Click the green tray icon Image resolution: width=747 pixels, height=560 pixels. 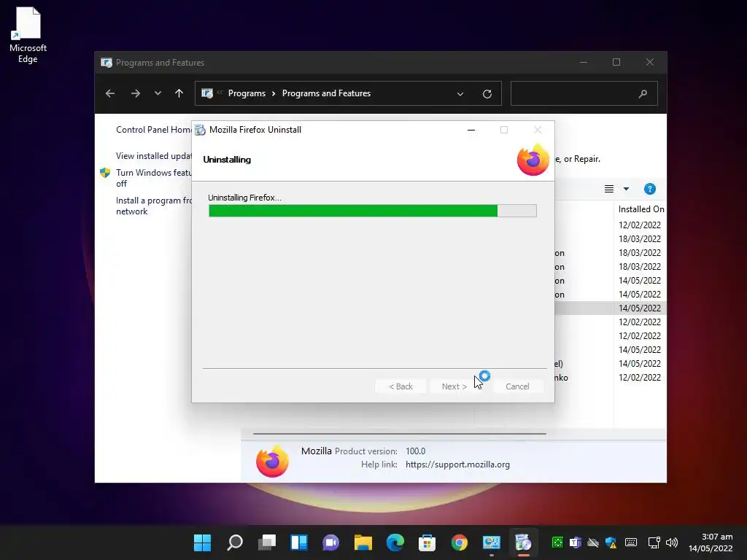coord(557,542)
